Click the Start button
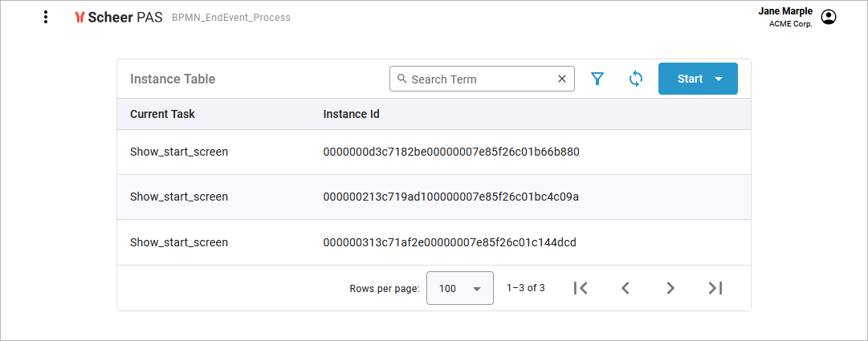The image size is (868, 341). pos(689,79)
